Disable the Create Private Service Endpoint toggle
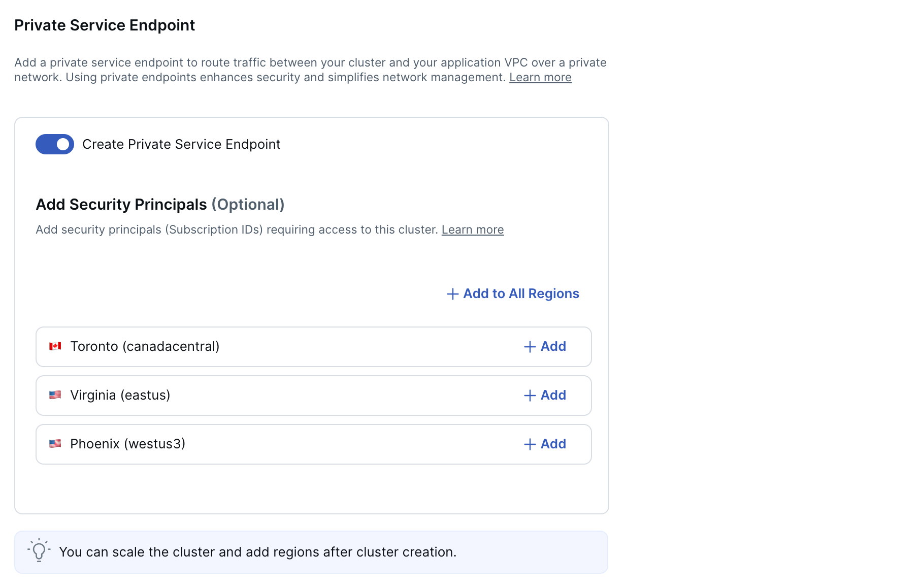The width and height of the screenshot is (921, 588). point(54,144)
